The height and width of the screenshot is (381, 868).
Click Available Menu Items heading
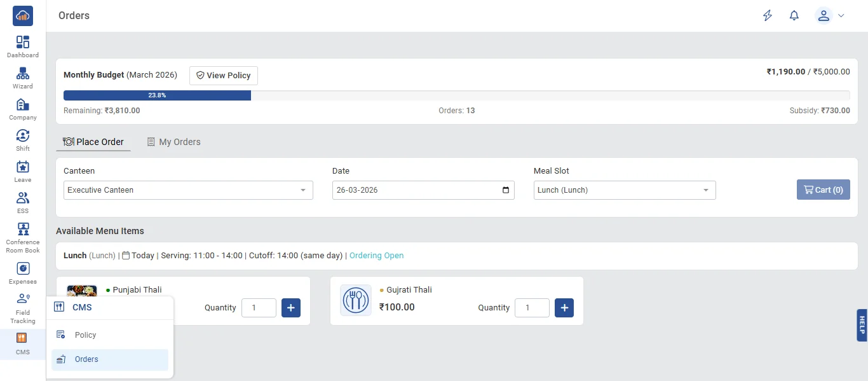click(100, 231)
